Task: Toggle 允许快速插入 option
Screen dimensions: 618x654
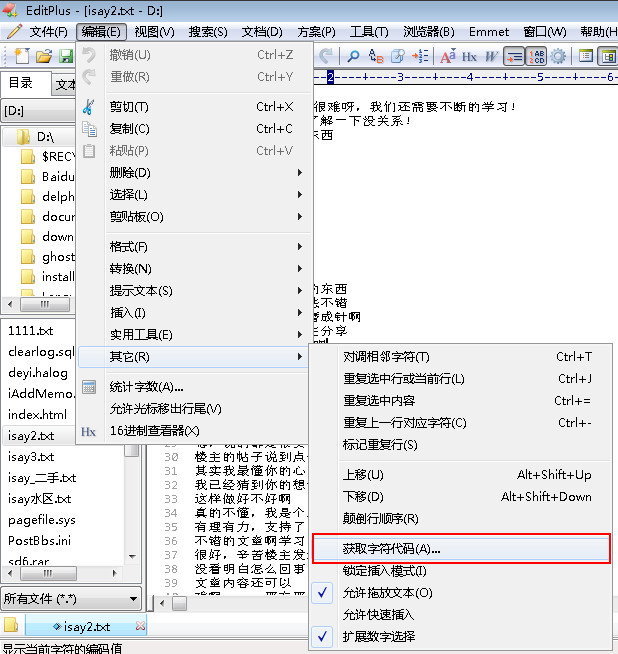Action: 461,615
